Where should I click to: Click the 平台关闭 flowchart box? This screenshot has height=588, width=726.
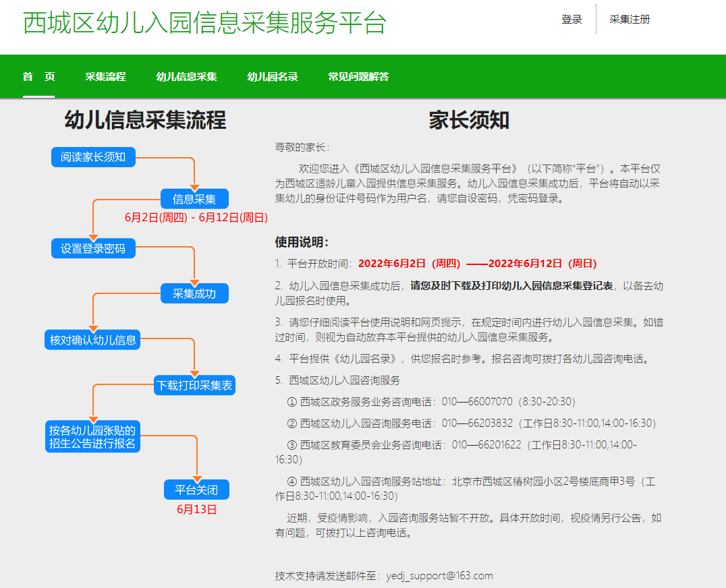point(196,490)
